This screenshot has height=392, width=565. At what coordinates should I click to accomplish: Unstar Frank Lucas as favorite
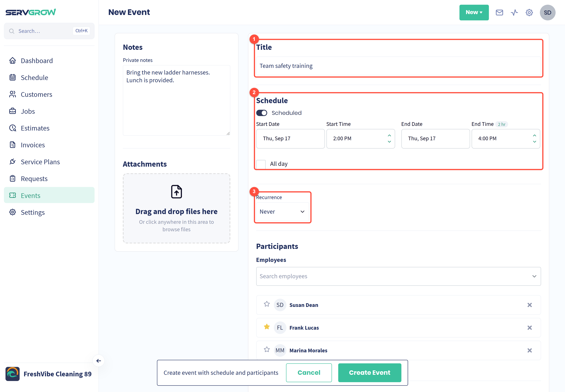[x=267, y=327]
